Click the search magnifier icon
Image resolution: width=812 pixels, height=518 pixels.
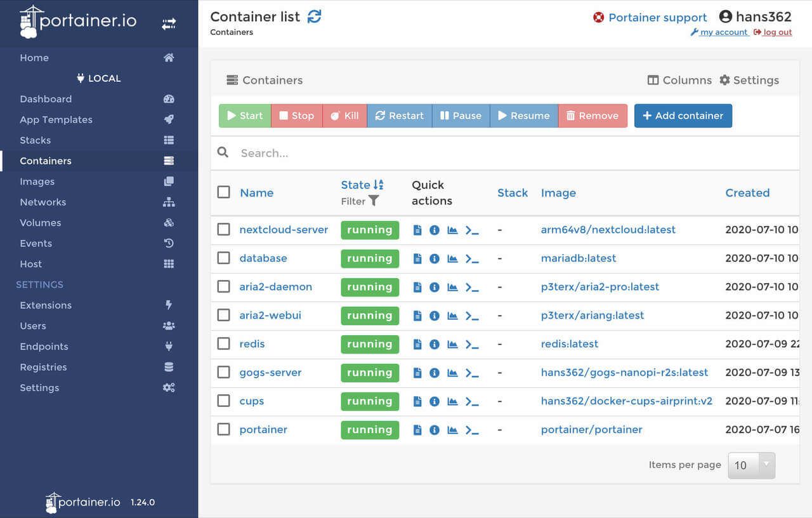[223, 152]
